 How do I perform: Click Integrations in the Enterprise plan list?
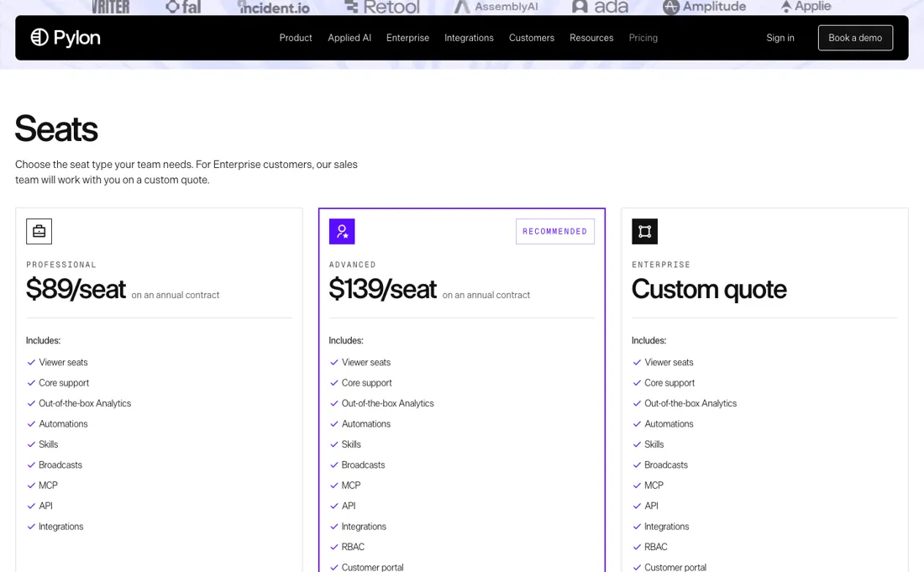tap(667, 527)
